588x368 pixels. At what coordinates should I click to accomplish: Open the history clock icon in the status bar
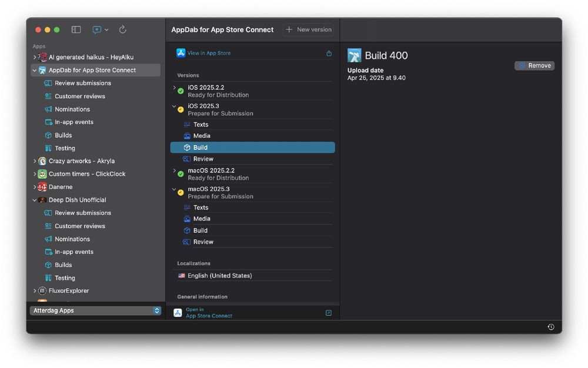[x=551, y=327]
